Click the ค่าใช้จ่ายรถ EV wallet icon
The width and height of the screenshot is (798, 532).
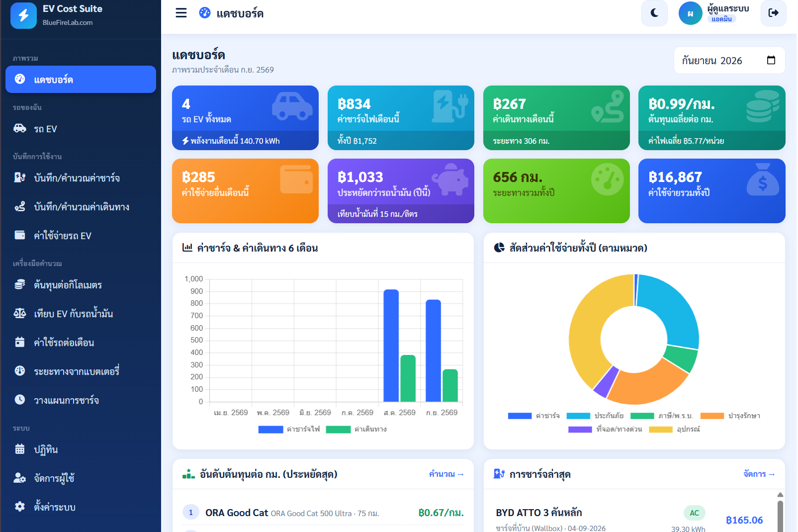(20, 235)
